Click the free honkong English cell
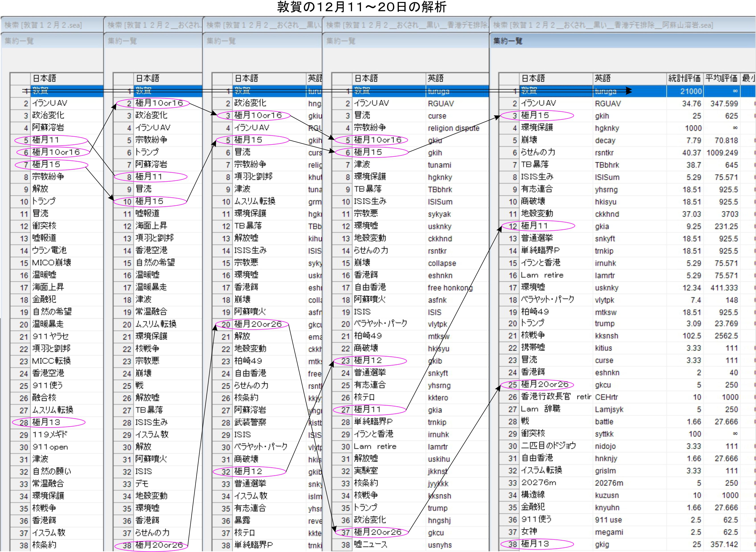 450,288
